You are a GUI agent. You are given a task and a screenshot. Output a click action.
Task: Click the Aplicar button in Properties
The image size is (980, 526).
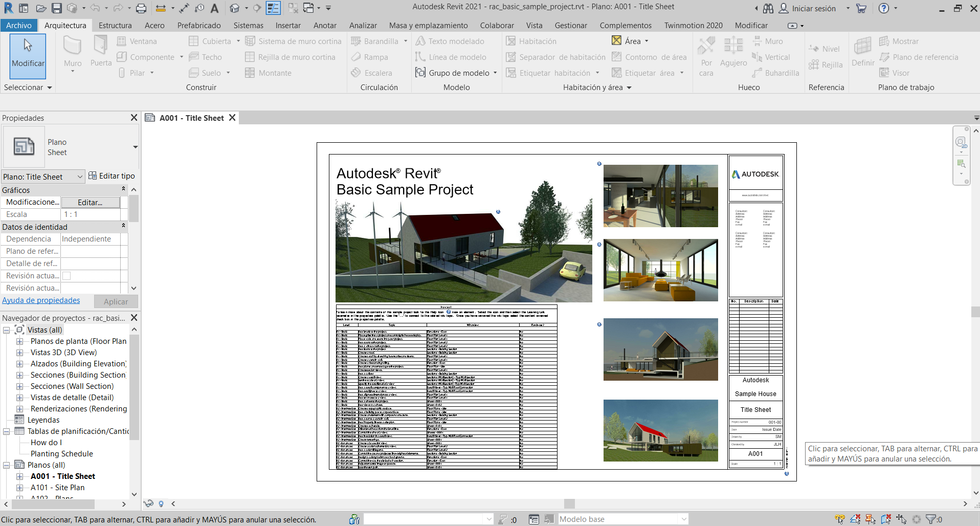pyautogui.click(x=116, y=301)
